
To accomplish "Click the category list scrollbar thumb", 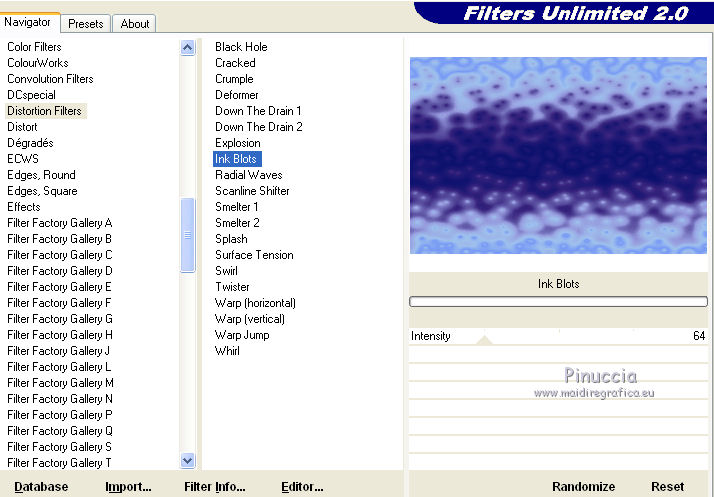I will [x=187, y=235].
